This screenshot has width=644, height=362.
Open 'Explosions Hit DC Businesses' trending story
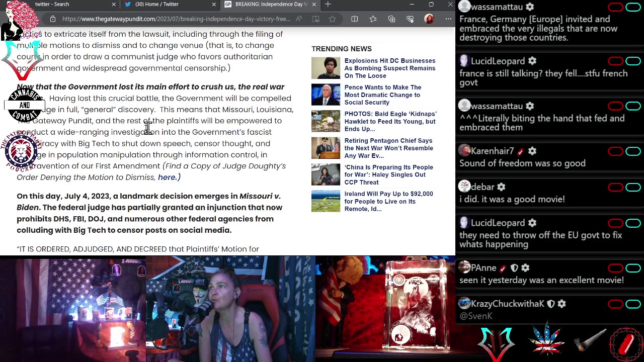(390, 68)
